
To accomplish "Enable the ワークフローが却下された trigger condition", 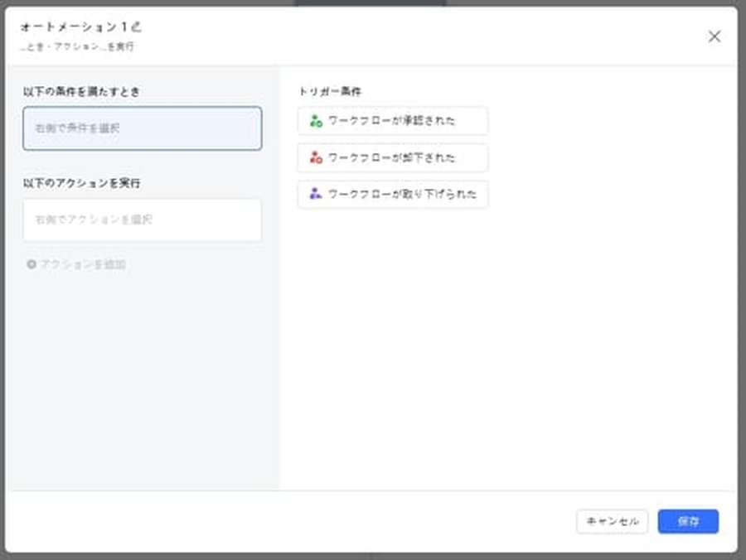I will pos(392,158).
